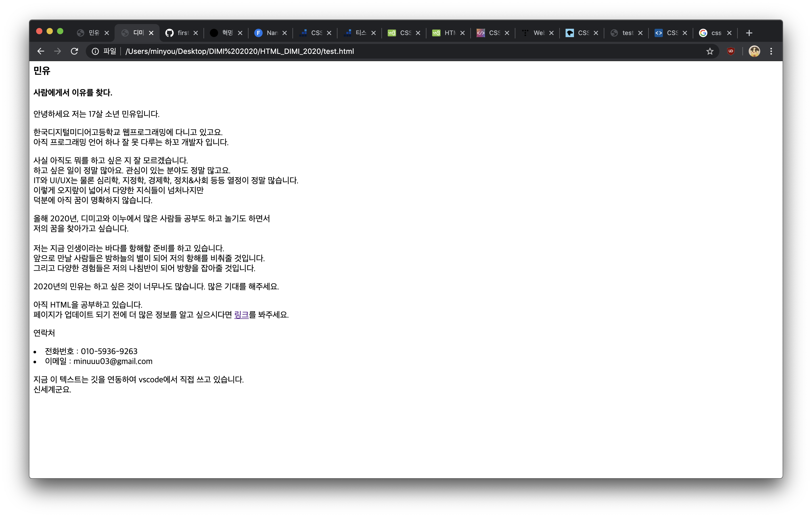Open the uBlock Origin extension icon
This screenshot has width=812, height=517.
click(731, 51)
